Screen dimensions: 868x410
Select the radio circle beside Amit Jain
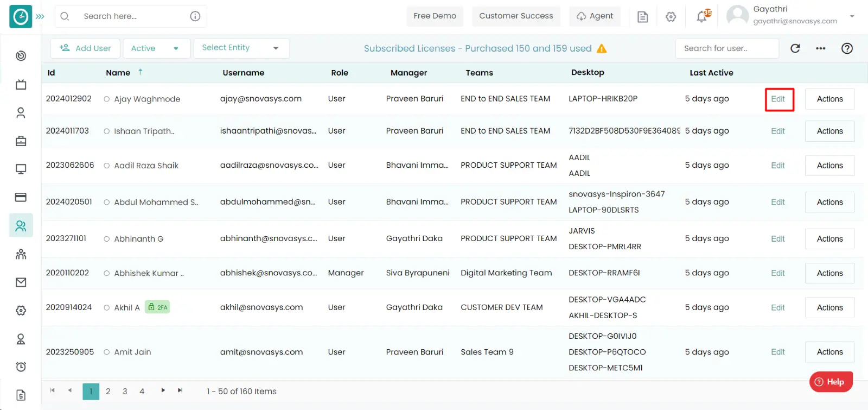107,352
